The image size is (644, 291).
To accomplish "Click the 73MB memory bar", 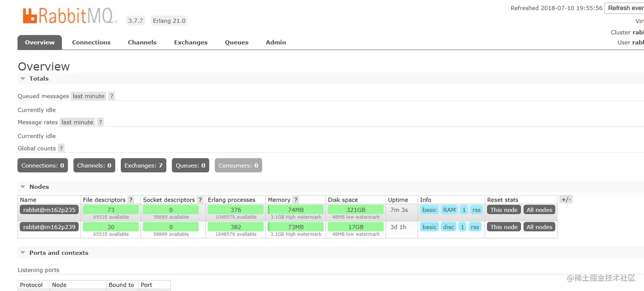I will 296,227.
